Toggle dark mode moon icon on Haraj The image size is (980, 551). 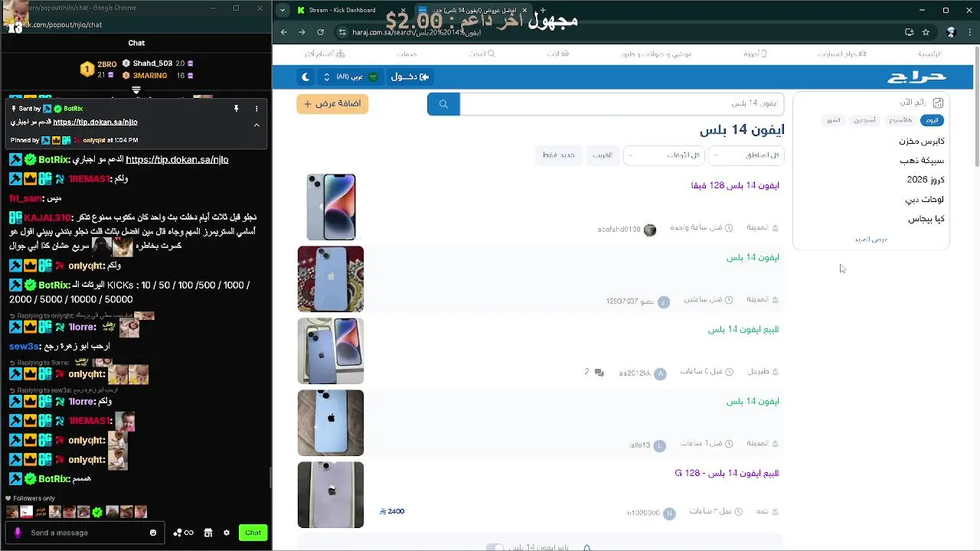305,77
